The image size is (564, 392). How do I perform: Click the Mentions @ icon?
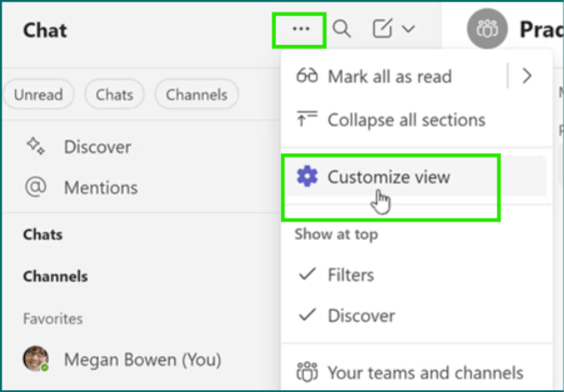pyautogui.click(x=35, y=188)
